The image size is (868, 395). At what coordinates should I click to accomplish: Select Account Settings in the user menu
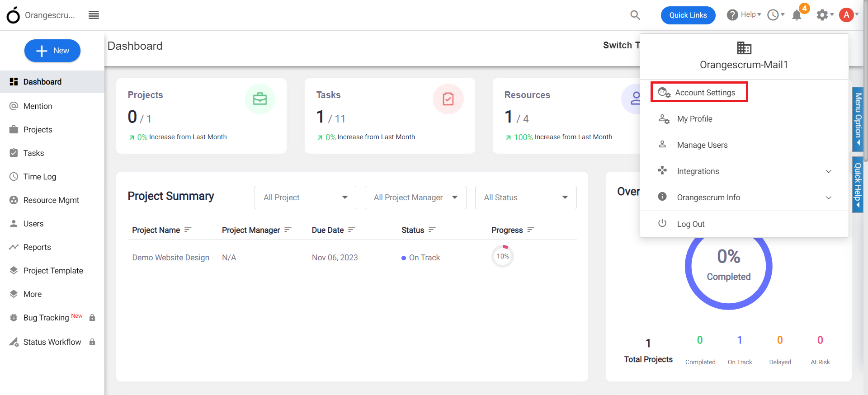[x=699, y=92]
